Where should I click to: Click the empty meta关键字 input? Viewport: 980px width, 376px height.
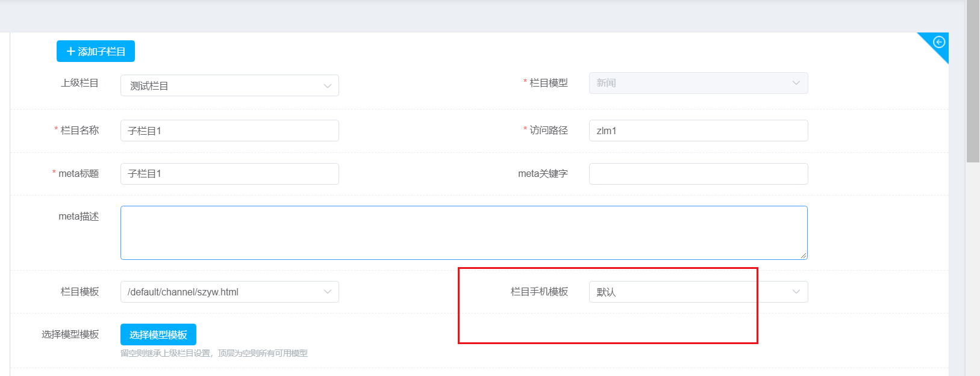point(698,174)
